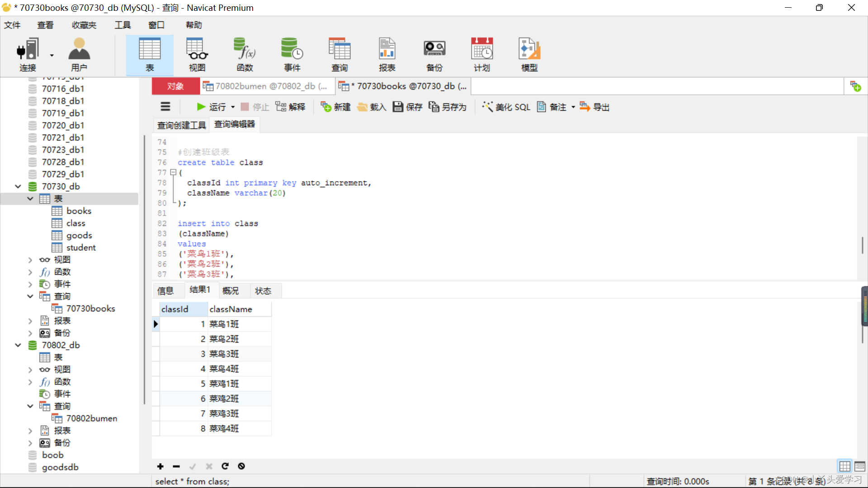This screenshot has height=488, width=868.
Task: Click the className column header
Action: click(x=240, y=309)
